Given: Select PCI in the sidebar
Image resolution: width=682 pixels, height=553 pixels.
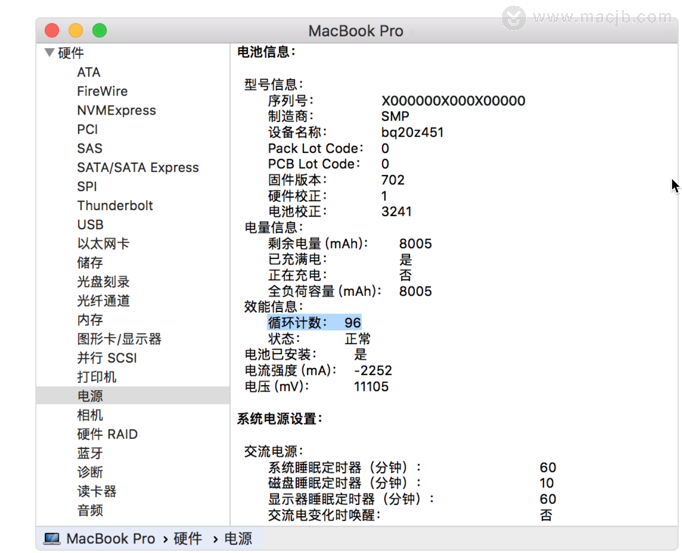Looking at the screenshot, I should point(87,130).
